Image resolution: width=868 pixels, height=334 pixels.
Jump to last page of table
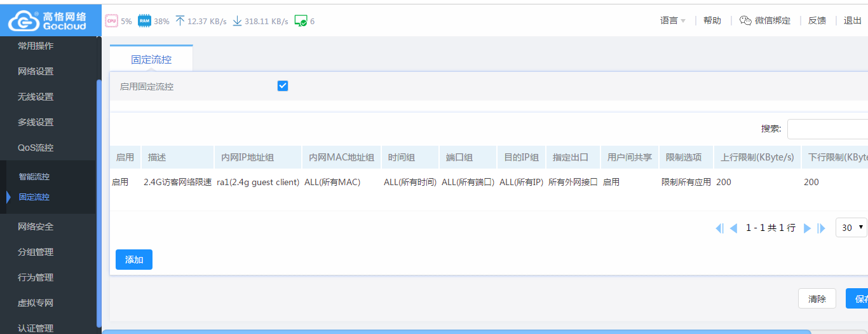tap(821, 228)
